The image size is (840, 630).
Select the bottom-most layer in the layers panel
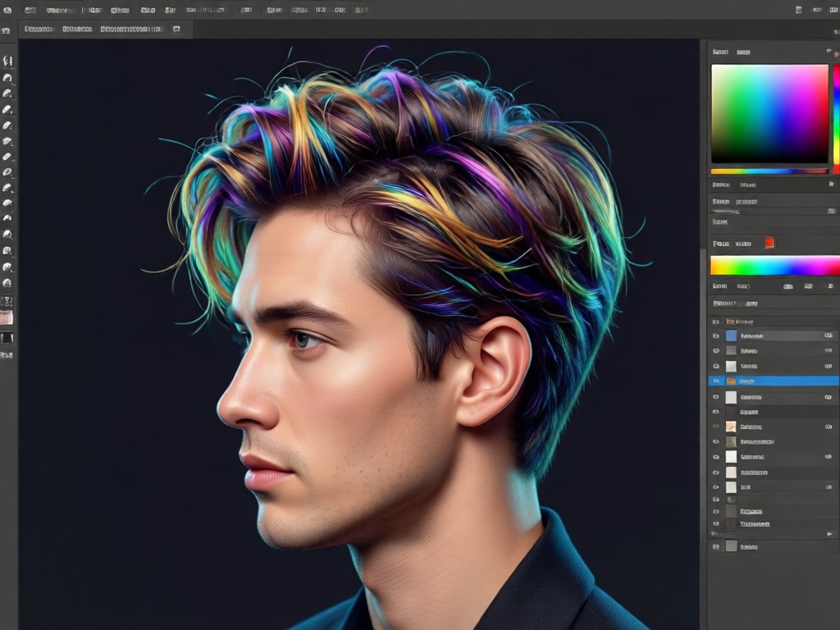coord(774,546)
